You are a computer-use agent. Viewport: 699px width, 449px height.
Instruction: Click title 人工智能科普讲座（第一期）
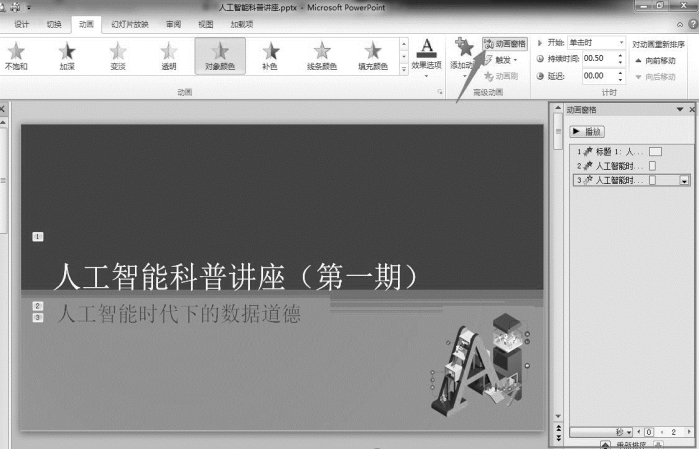point(236,277)
